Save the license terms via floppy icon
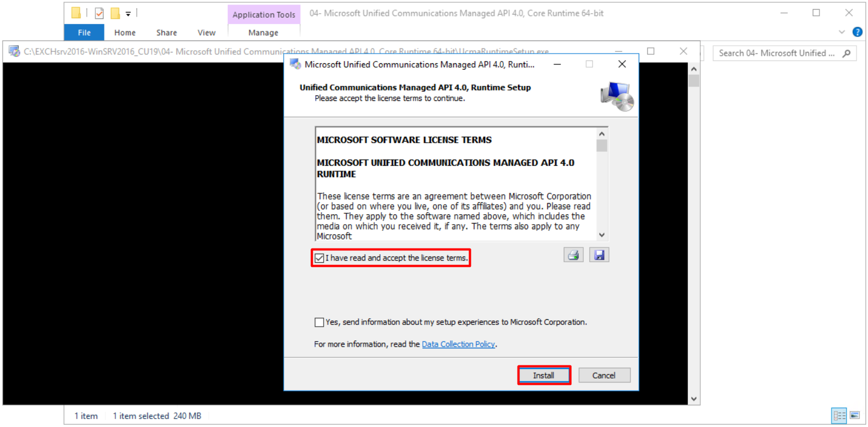 (599, 255)
